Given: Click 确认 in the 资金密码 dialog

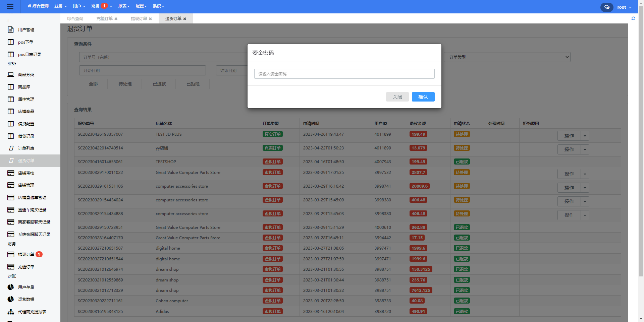Looking at the screenshot, I should coord(423,97).
